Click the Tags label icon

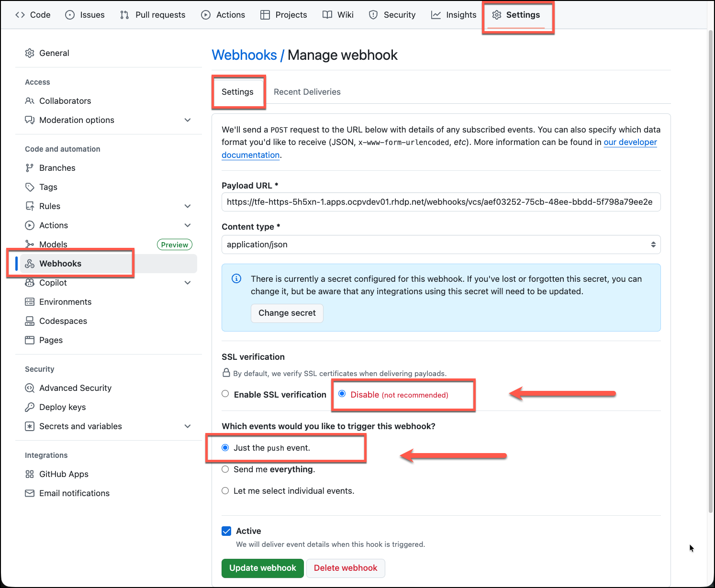(x=30, y=187)
